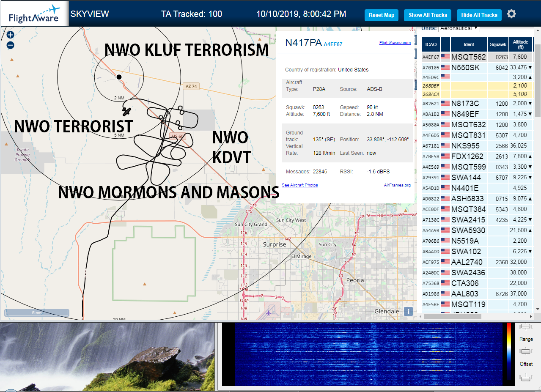Click the US flag in the N550SK row
This screenshot has height=392, width=541.
tap(445, 67)
